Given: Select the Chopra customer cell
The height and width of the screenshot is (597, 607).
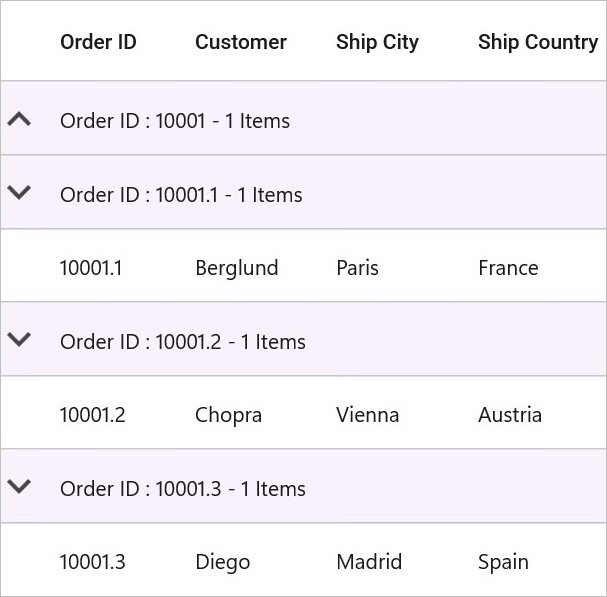Looking at the screenshot, I should click(x=228, y=415).
